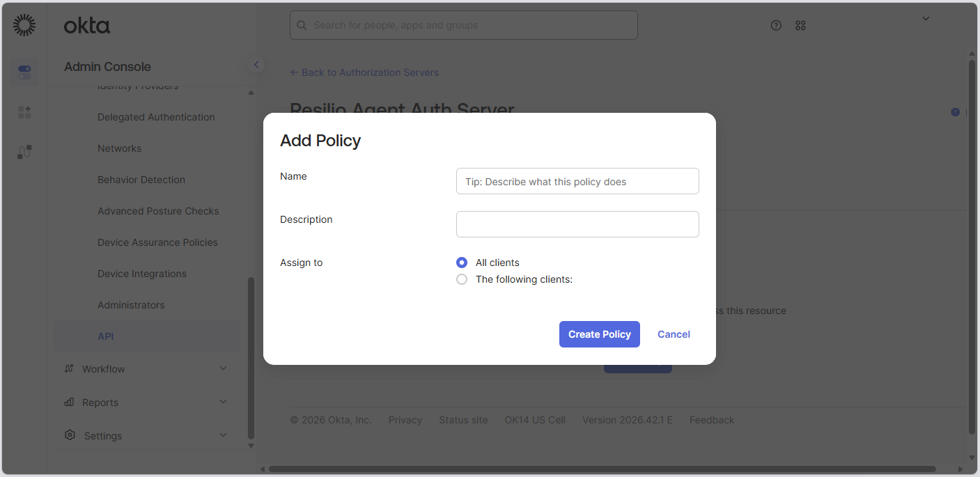Select The following clients radio button
This screenshot has width=980, height=477.
click(x=462, y=279)
